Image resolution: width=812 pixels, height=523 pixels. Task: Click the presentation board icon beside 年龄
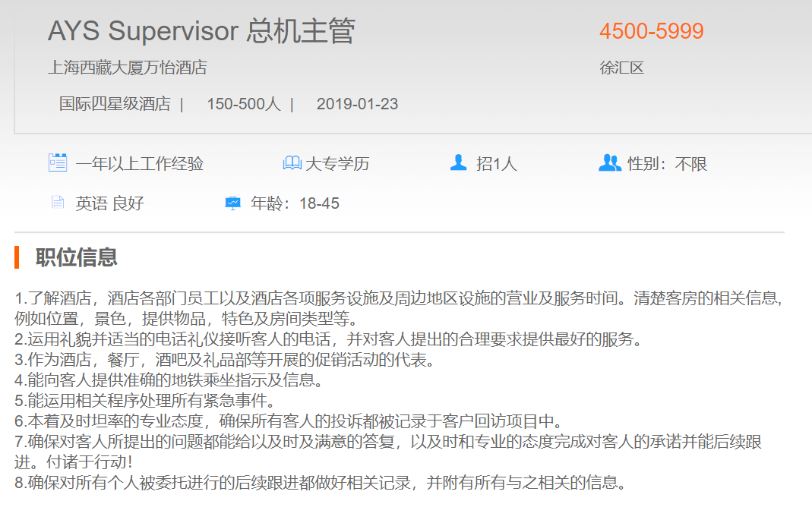click(x=232, y=203)
